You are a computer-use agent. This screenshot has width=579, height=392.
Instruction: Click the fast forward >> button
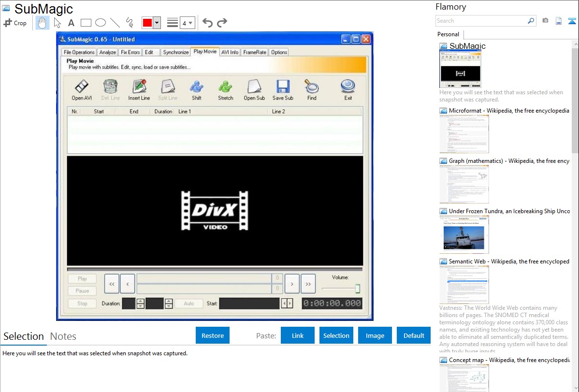[x=308, y=284]
